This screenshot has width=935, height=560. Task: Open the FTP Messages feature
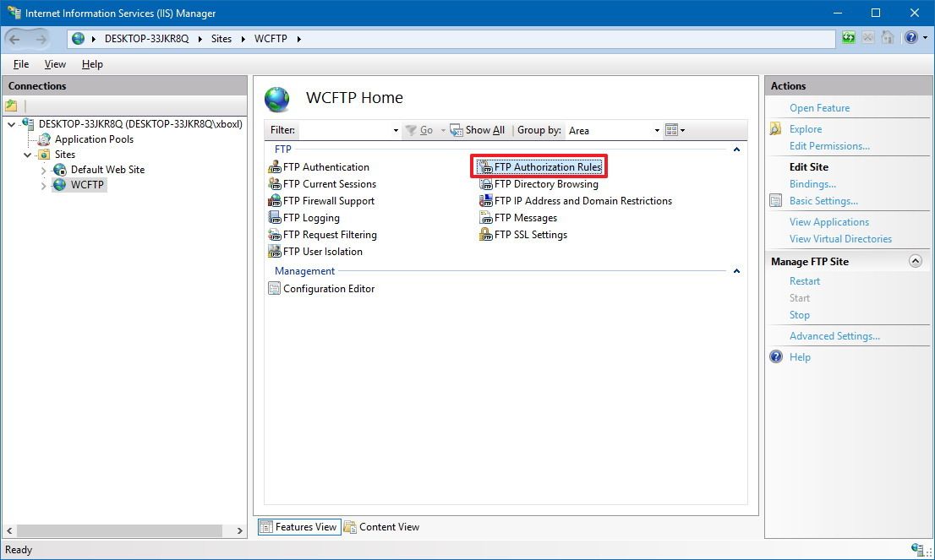(x=524, y=217)
